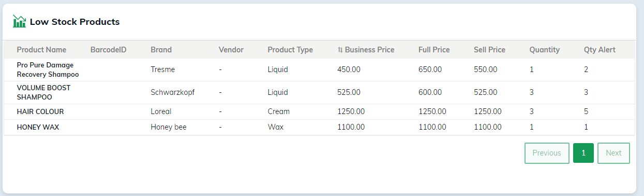Screen dimensions: 644x196
Task: Click the Low Stock Products heading
Action: (x=74, y=22)
